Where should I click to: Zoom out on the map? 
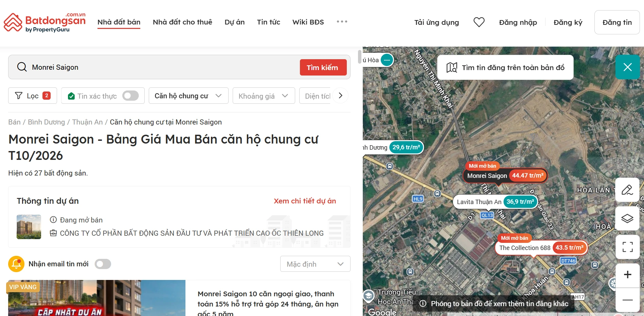click(x=627, y=300)
